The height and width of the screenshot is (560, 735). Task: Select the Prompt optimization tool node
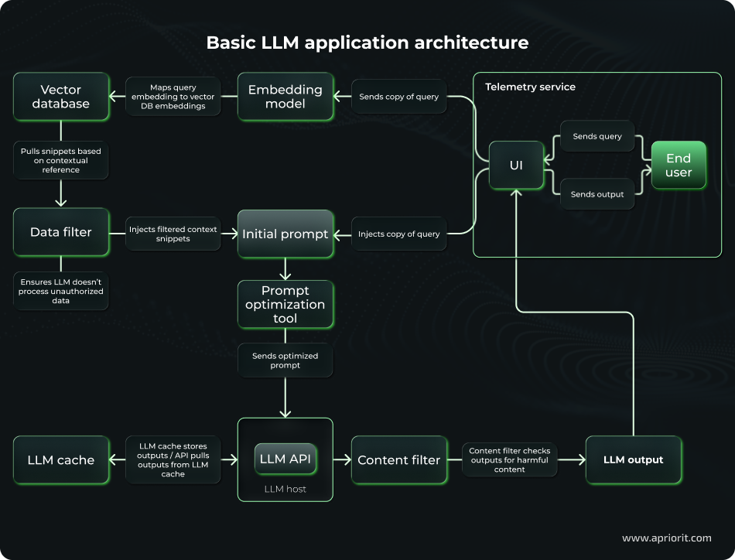285,304
